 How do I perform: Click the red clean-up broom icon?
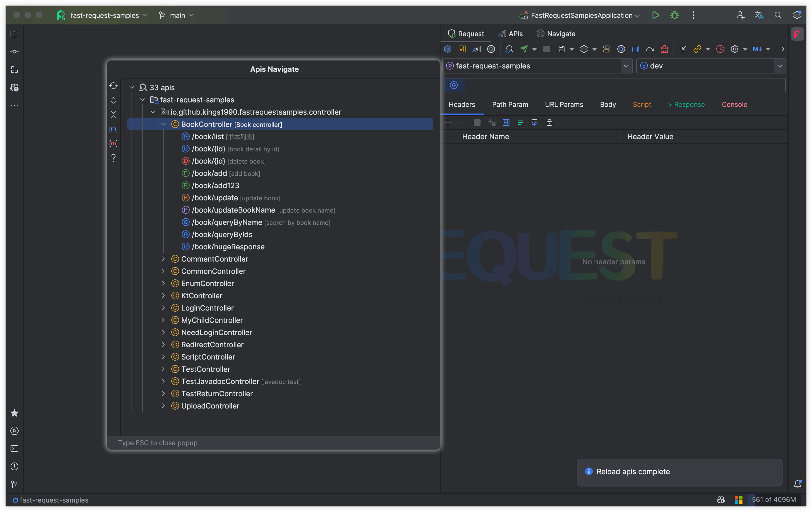pyautogui.click(x=664, y=49)
